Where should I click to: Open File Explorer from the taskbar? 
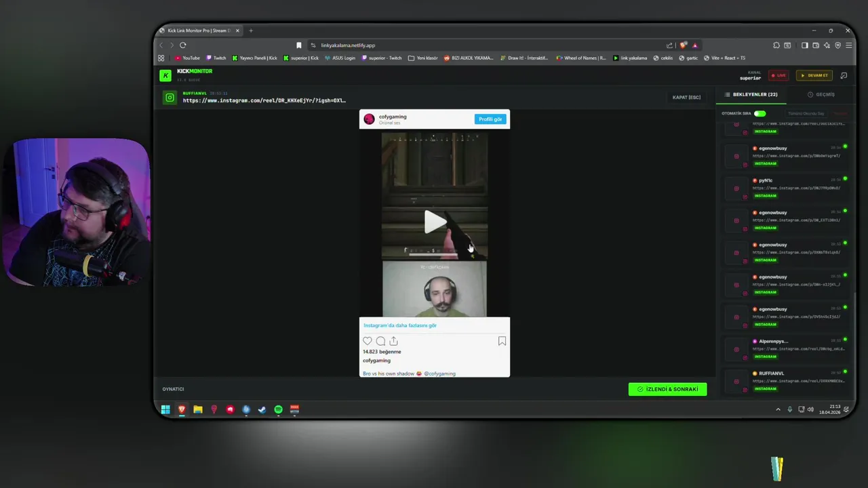pos(198,409)
